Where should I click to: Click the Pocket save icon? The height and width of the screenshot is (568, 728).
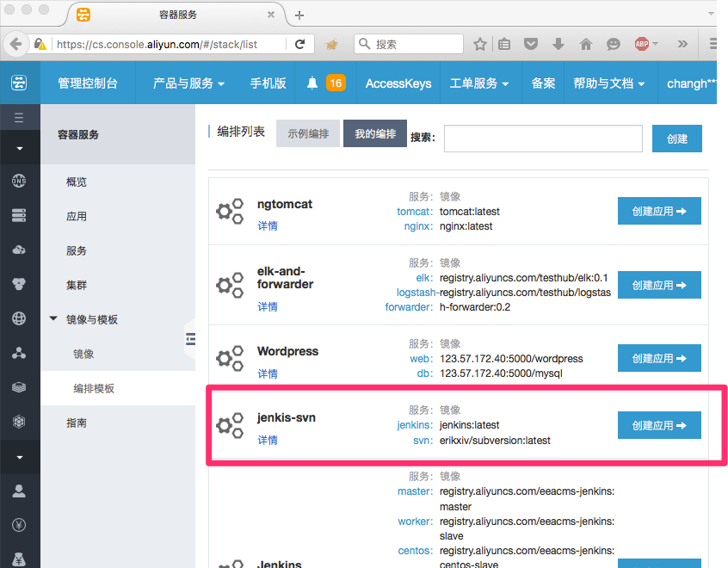531,44
